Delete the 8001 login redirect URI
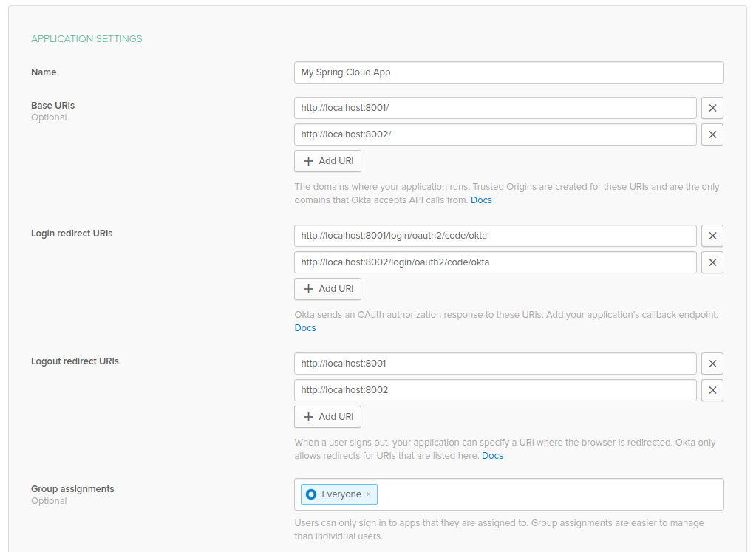This screenshot has width=756, height=552. [712, 236]
